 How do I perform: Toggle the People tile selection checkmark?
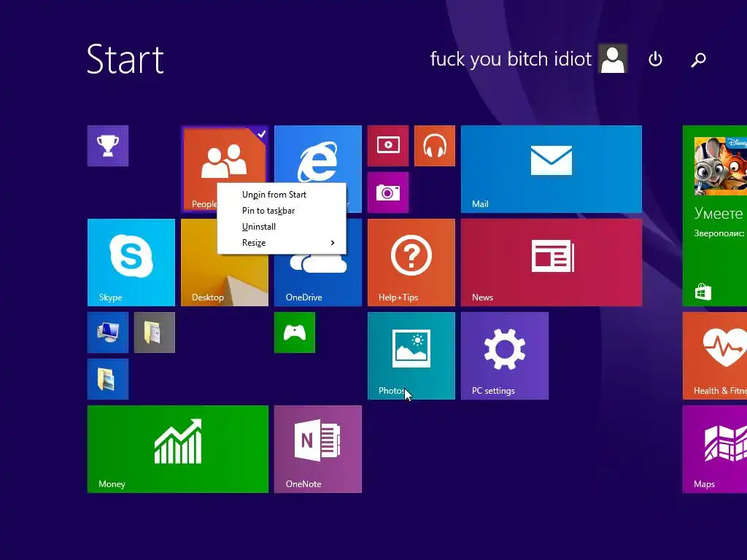tap(261, 134)
